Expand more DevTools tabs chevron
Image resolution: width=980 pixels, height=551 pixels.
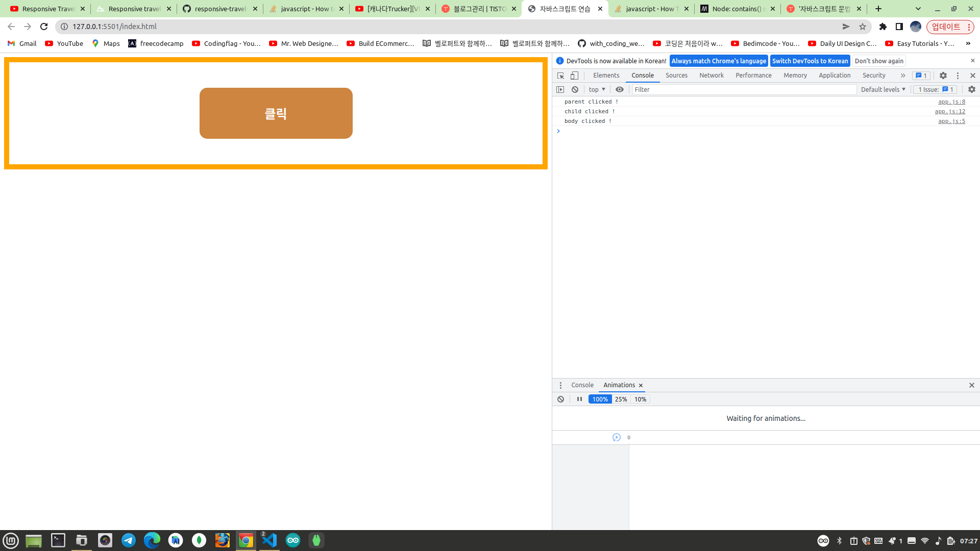pos(902,76)
